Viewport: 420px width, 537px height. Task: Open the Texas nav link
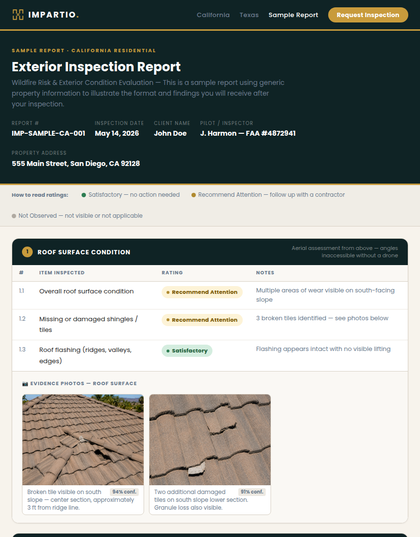pyautogui.click(x=249, y=15)
